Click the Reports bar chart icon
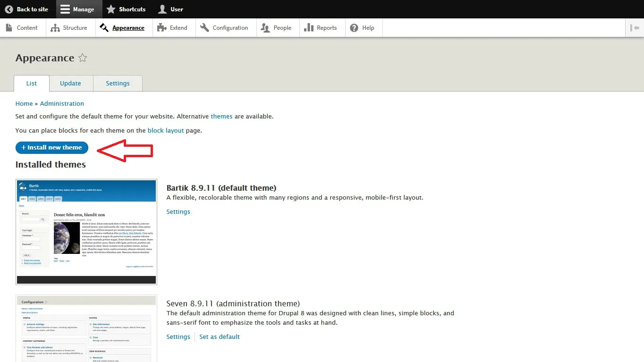 click(x=309, y=28)
